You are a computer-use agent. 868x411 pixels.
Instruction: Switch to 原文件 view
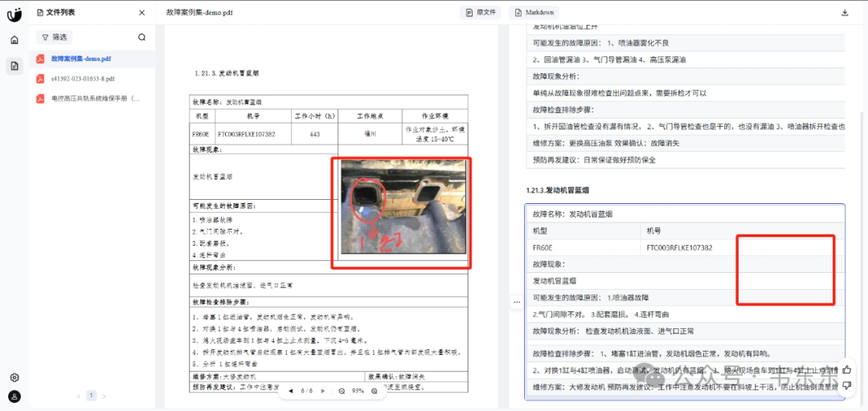click(x=481, y=12)
